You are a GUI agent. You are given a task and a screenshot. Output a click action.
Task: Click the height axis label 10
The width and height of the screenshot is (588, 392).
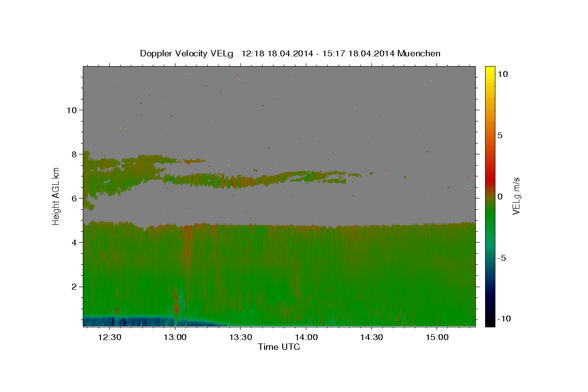72,110
